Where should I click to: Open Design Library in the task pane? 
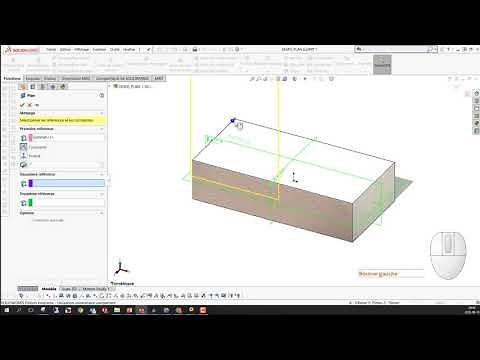(476, 101)
